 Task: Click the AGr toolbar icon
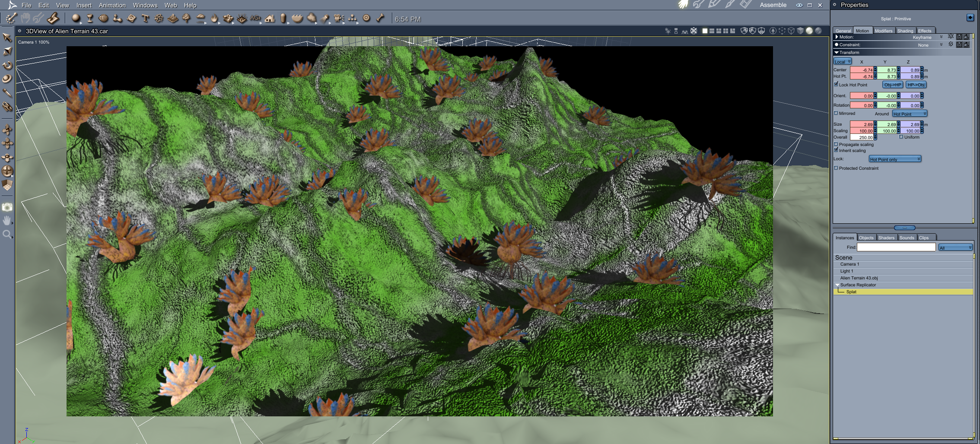point(255,19)
